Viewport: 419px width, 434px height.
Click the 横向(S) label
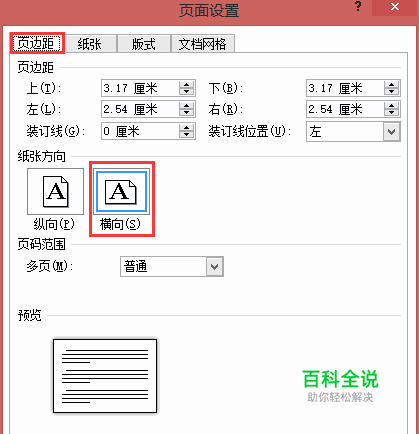pyautogui.click(x=120, y=224)
